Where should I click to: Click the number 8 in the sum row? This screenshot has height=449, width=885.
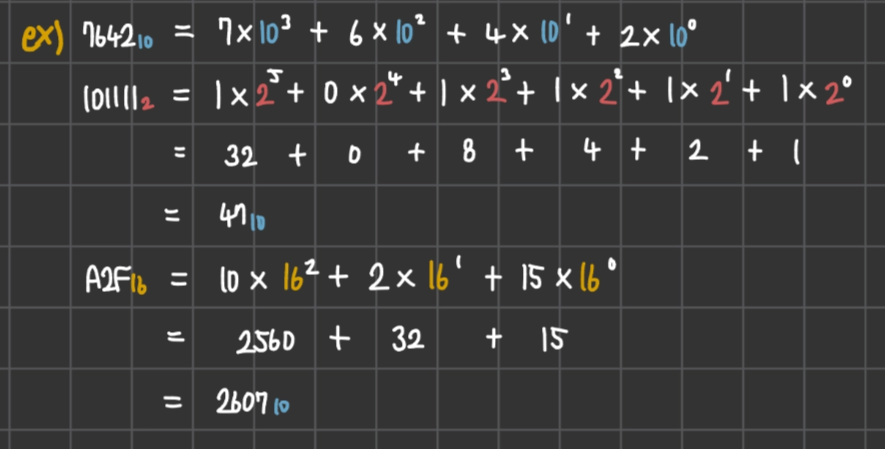point(469,153)
